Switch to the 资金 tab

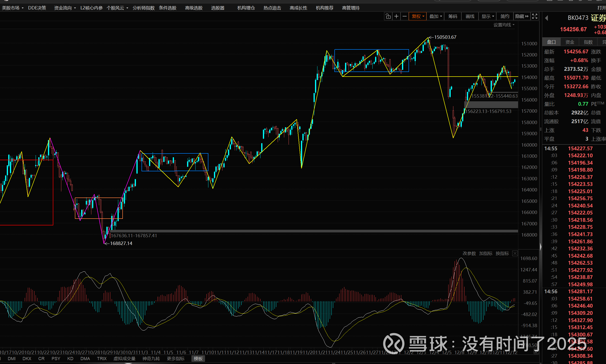coord(570,42)
